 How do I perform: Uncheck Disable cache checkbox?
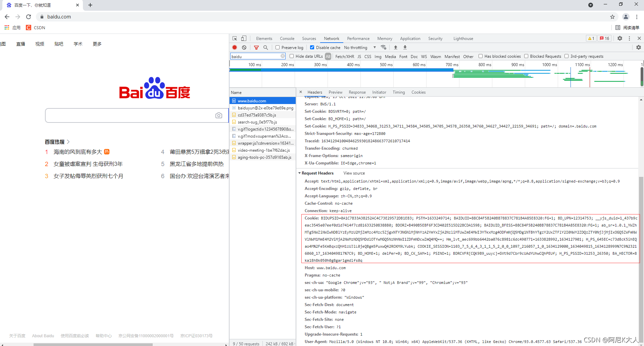pos(312,48)
